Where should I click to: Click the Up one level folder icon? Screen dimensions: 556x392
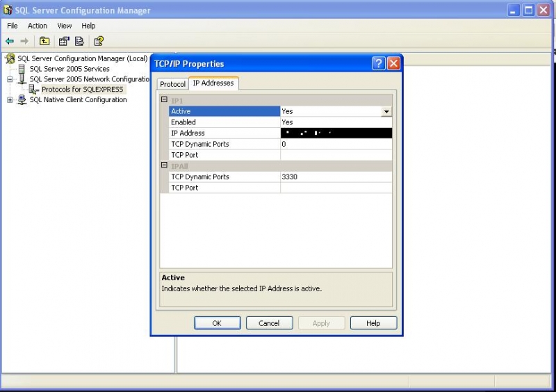pyautogui.click(x=44, y=41)
